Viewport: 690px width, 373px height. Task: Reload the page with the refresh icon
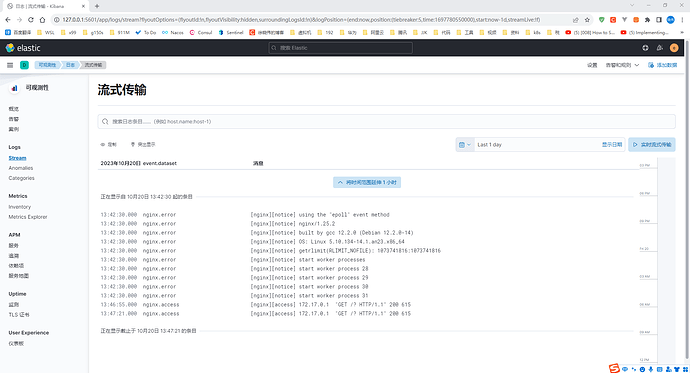31,20
